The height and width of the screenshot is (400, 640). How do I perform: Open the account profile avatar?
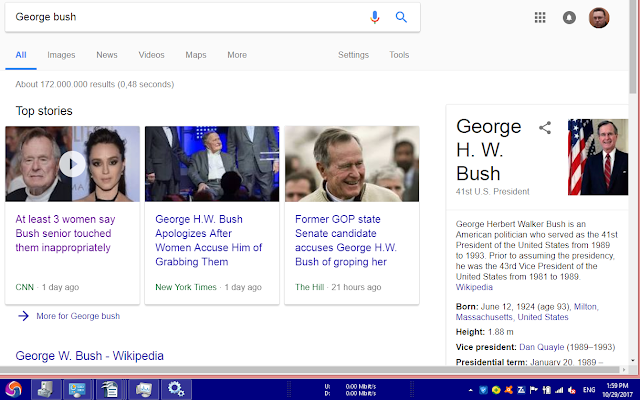coord(599,18)
